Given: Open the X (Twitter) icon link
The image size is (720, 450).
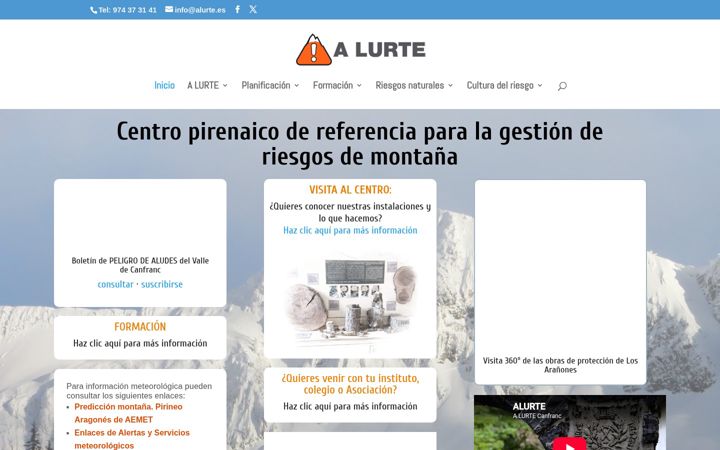Looking at the screenshot, I should point(253,9).
